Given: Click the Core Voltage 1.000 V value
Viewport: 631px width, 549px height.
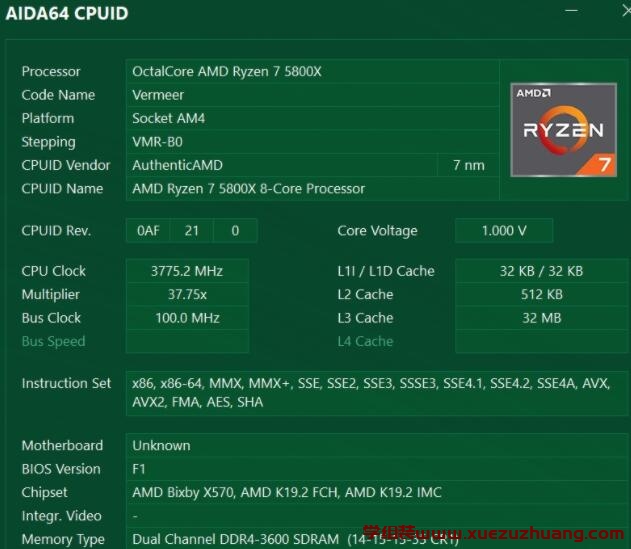Looking at the screenshot, I should pyautogui.click(x=504, y=231).
